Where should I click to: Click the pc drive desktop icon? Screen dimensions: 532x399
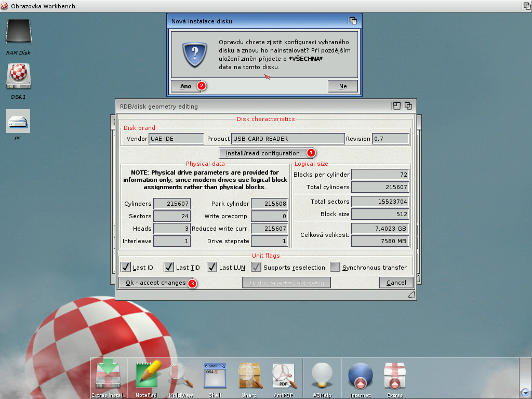click(x=18, y=121)
